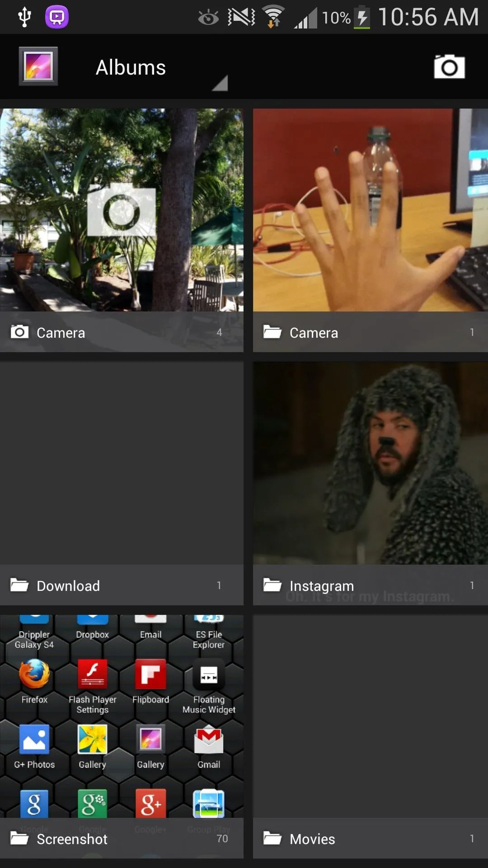Image resolution: width=488 pixels, height=868 pixels.
Task: Click the Camera album count "4"
Action: point(219,332)
